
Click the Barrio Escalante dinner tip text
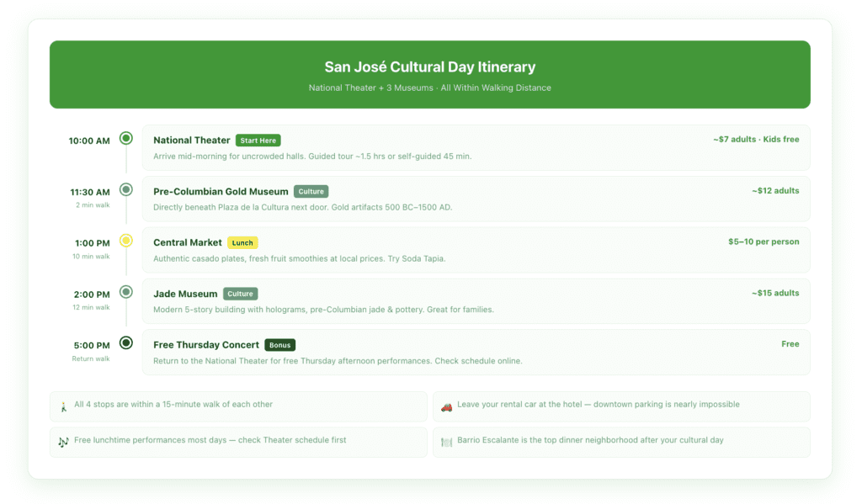590,440
